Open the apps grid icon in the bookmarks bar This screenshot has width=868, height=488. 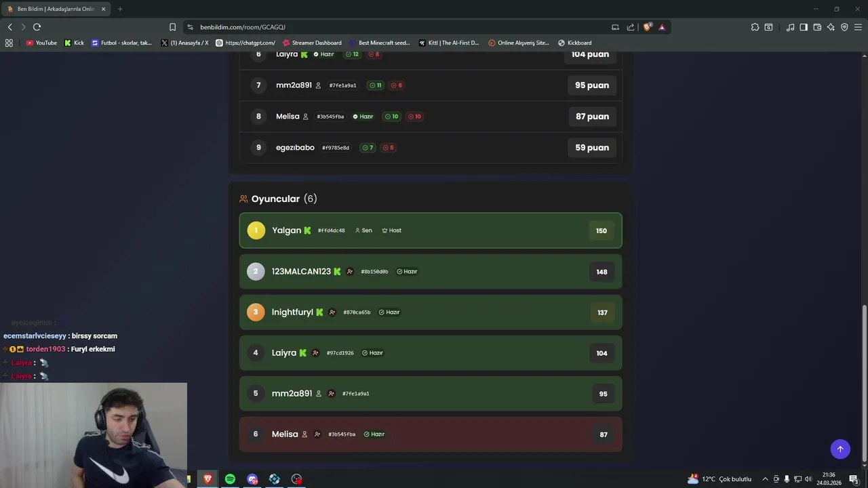point(9,43)
